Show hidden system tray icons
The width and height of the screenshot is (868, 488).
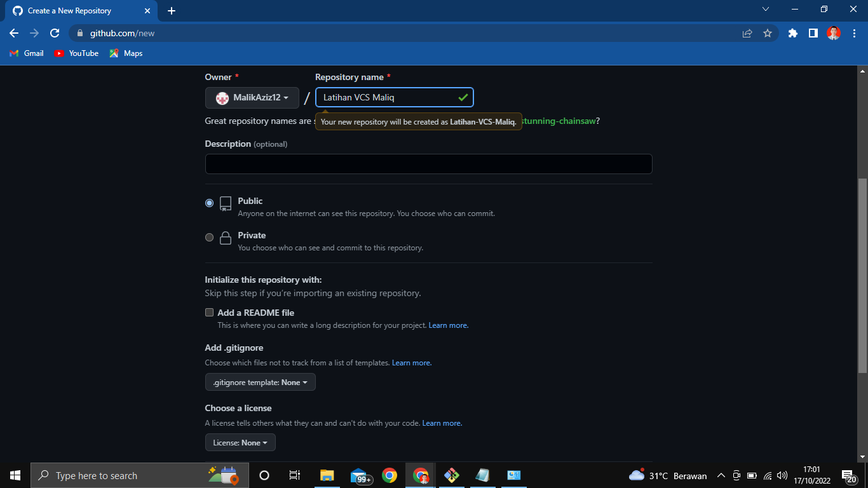click(721, 475)
